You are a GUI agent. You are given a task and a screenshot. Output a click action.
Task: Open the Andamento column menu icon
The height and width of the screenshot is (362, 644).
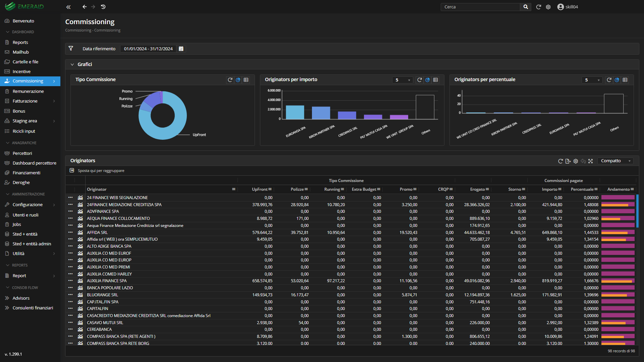coord(632,189)
